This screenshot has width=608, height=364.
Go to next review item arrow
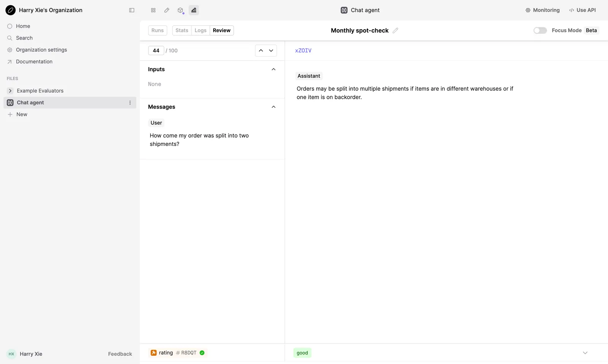pos(271,51)
